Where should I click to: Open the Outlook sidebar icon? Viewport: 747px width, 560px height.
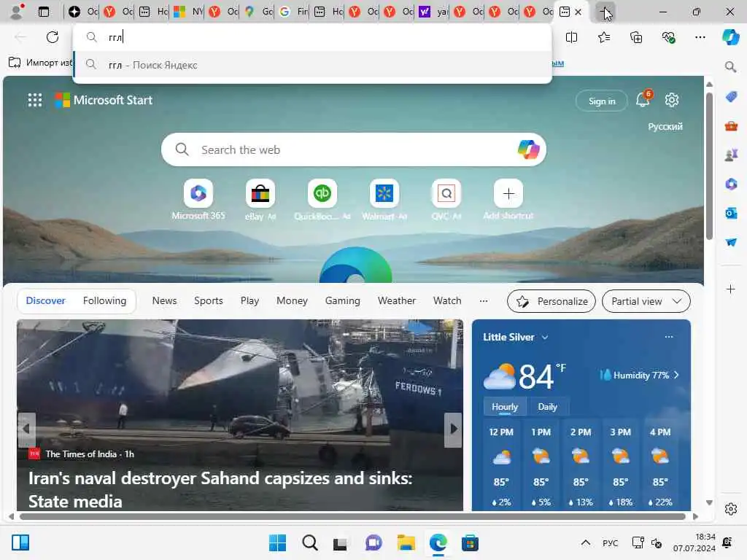731,214
